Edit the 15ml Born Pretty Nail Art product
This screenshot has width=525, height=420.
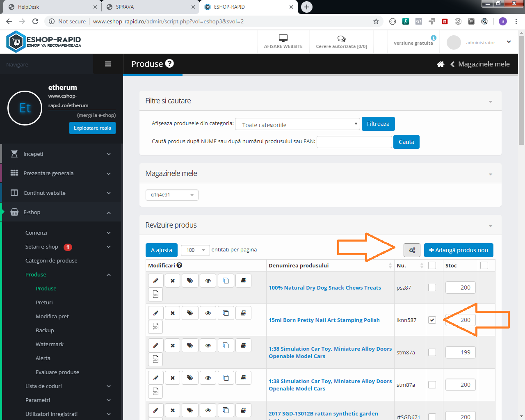tap(155, 313)
